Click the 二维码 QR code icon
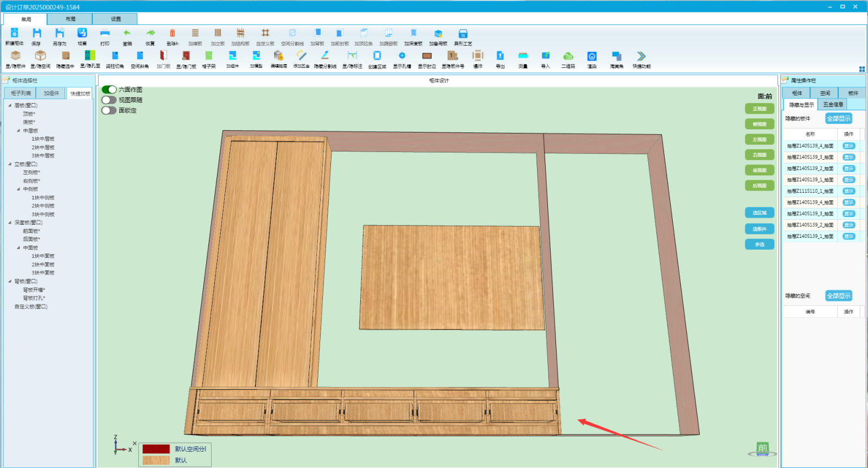The height and width of the screenshot is (468, 868). (x=568, y=56)
